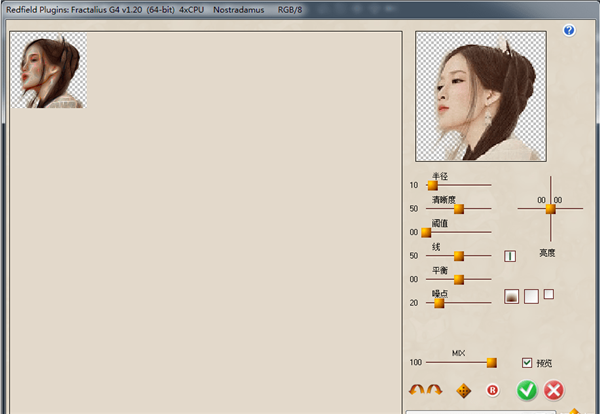Click the gradient mode icon near 噪点
The height and width of the screenshot is (414, 600).
(x=511, y=296)
